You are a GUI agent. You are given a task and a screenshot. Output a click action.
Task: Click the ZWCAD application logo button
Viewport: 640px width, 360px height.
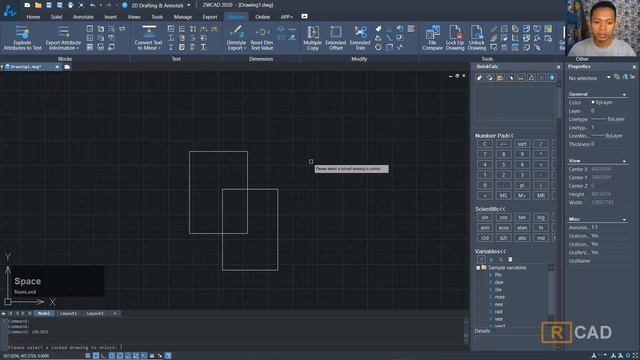click(x=9, y=10)
